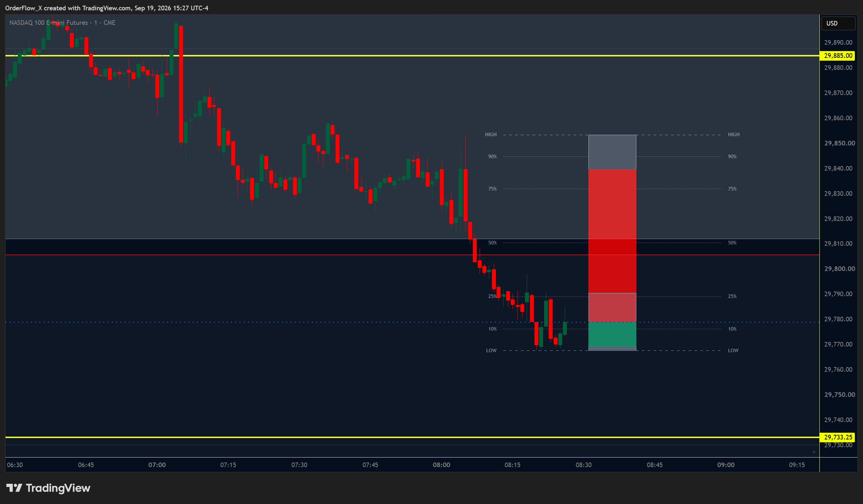Viewport: 863px width, 504px height.
Task: Click the 08:45 time axis label
Action: pyautogui.click(x=655, y=465)
